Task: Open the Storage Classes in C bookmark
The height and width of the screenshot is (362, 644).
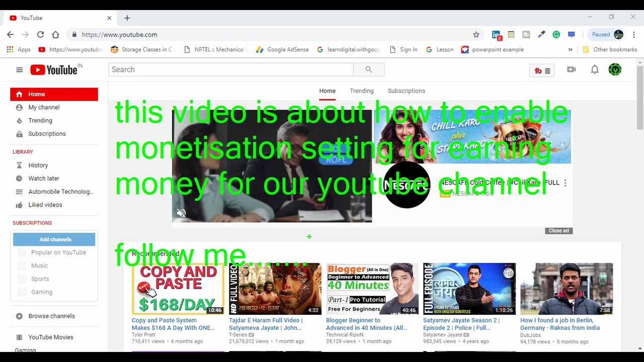Action: [142, 50]
